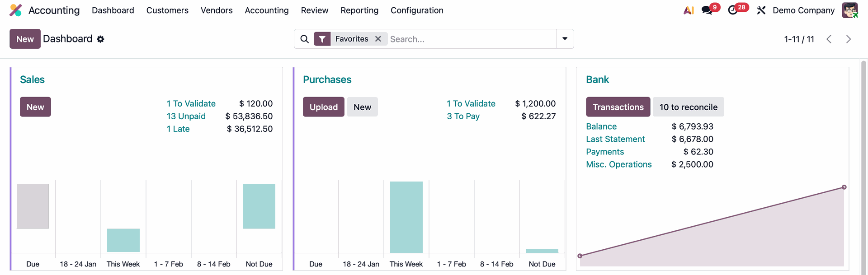Click the This Week bar in Purchases chart
Viewport: 868px width, 275px height.
point(406,217)
